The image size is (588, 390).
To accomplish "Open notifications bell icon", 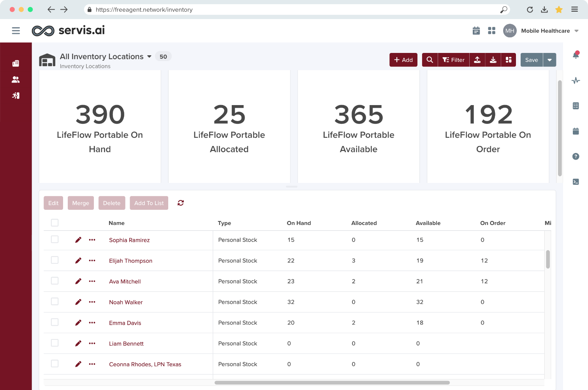I will click(576, 55).
